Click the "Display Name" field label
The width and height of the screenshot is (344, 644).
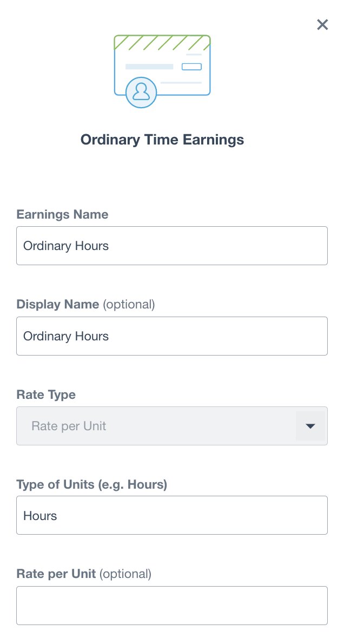coord(58,305)
